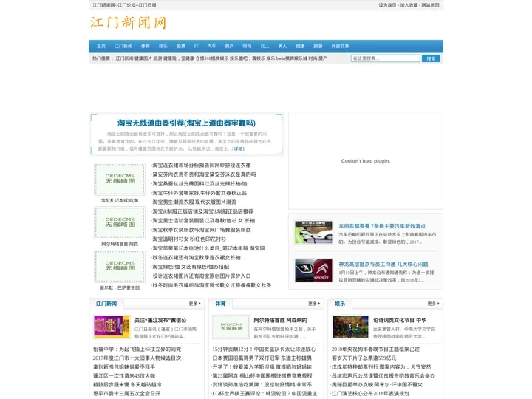This screenshot has width=532, height=399.
Task: Click the 江门新闻网 site logo
Action: point(129,23)
